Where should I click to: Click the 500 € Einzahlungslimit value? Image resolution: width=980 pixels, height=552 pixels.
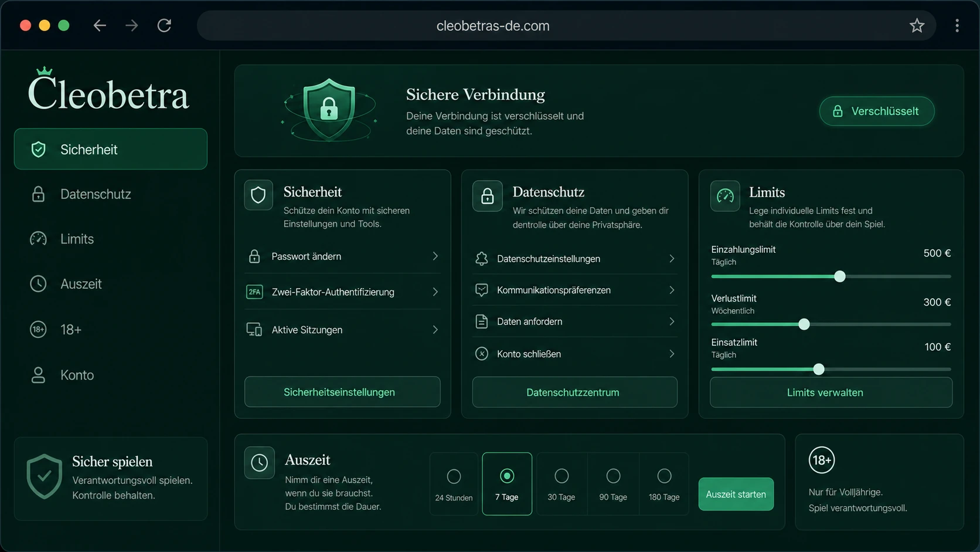(937, 253)
